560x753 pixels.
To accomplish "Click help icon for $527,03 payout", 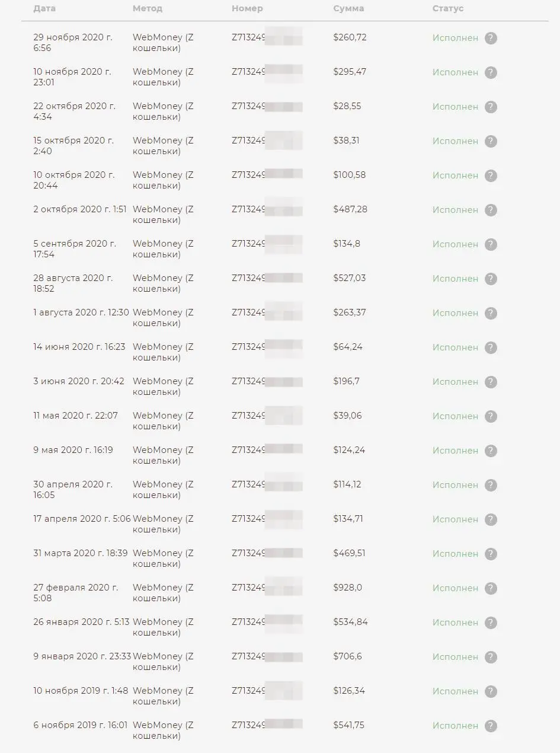I will [x=491, y=279].
